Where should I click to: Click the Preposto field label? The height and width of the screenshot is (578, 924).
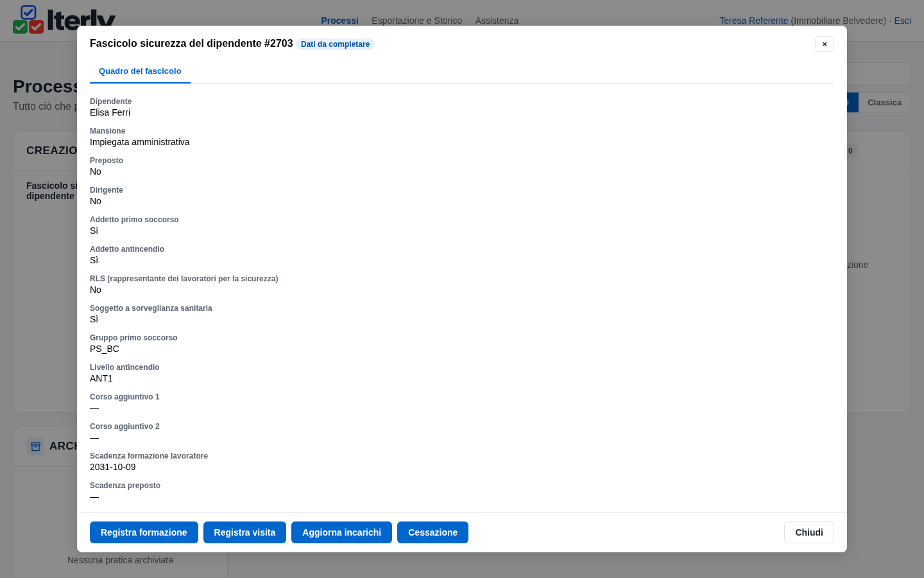[x=107, y=161]
